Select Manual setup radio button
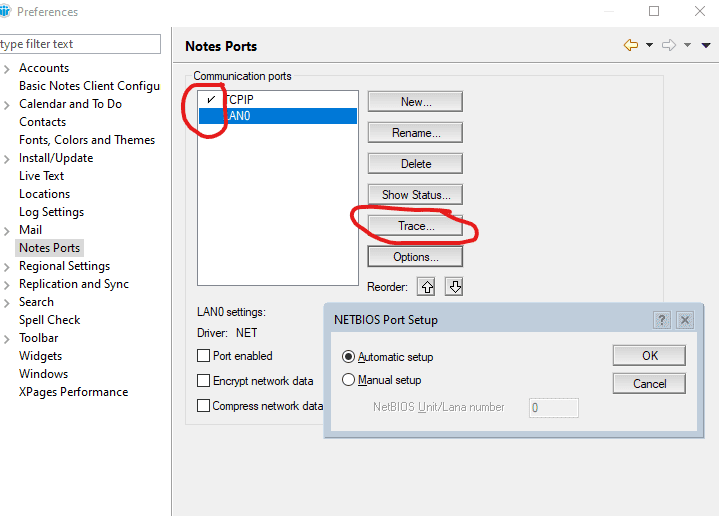Image resolution: width=719 pixels, height=516 pixels. point(349,380)
